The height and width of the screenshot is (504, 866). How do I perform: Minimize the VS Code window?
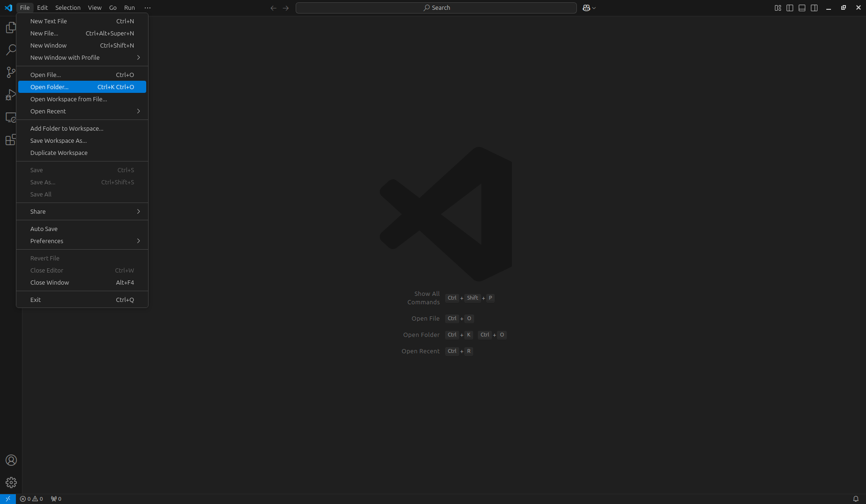[x=829, y=8]
